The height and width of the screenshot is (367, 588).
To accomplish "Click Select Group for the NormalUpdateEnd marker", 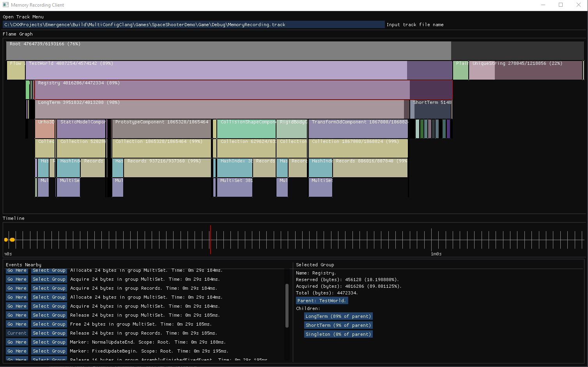I will coord(49,342).
